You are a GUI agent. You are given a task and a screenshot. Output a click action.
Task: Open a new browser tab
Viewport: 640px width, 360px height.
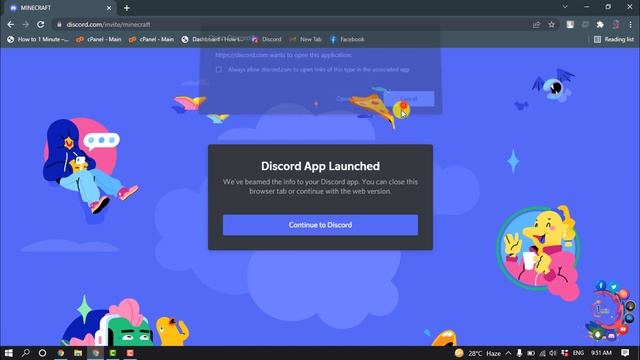[127, 8]
